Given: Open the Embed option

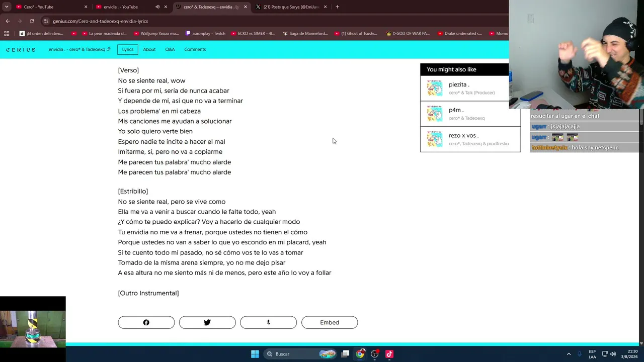Looking at the screenshot, I should 330,322.
